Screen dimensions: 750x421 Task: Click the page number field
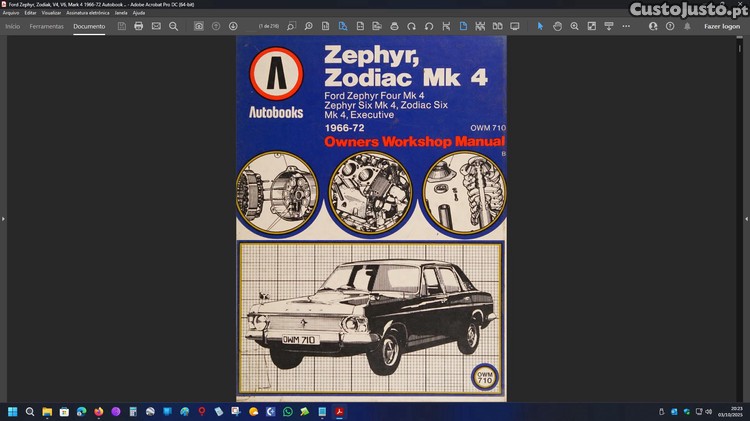tap(268, 26)
